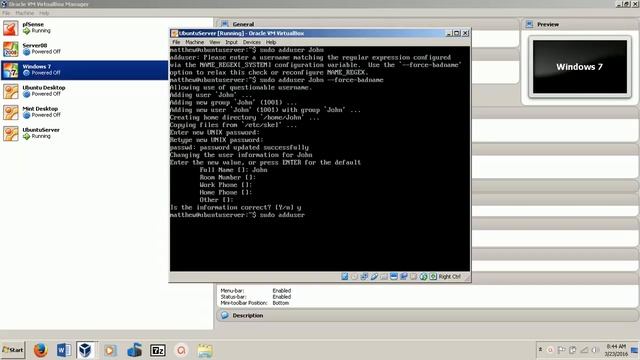
Task: Click the Windows 7 VM icon
Action: click(11, 70)
